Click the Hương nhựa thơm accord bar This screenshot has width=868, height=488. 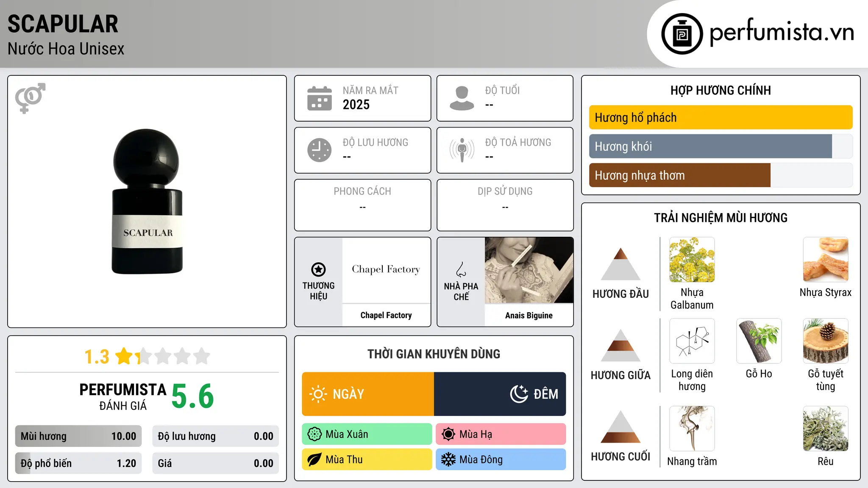pyautogui.click(x=721, y=175)
